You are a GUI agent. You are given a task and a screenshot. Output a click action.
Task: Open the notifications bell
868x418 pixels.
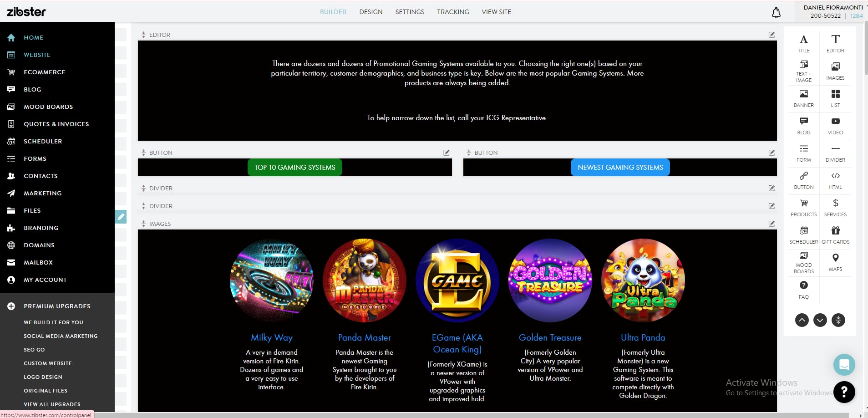pos(776,13)
